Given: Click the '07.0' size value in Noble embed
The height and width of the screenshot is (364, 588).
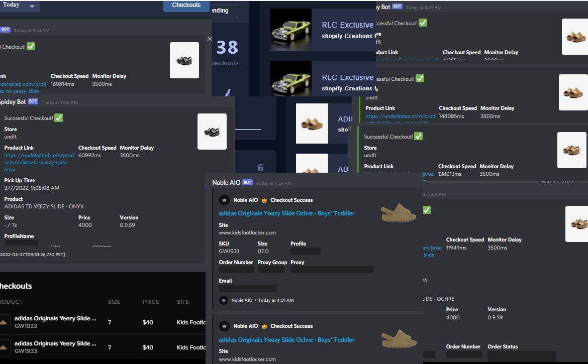Looking at the screenshot, I should pos(263,251).
